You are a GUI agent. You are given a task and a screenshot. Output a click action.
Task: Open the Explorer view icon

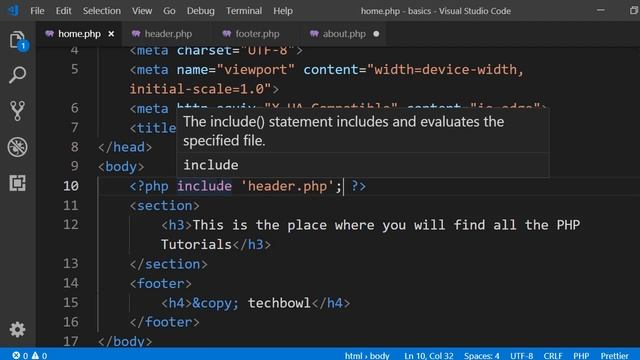[18, 40]
